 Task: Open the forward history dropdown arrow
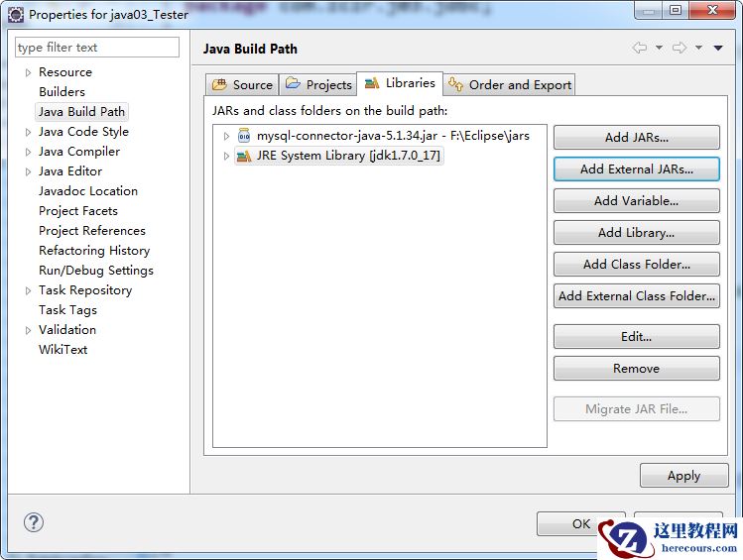(x=698, y=48)
